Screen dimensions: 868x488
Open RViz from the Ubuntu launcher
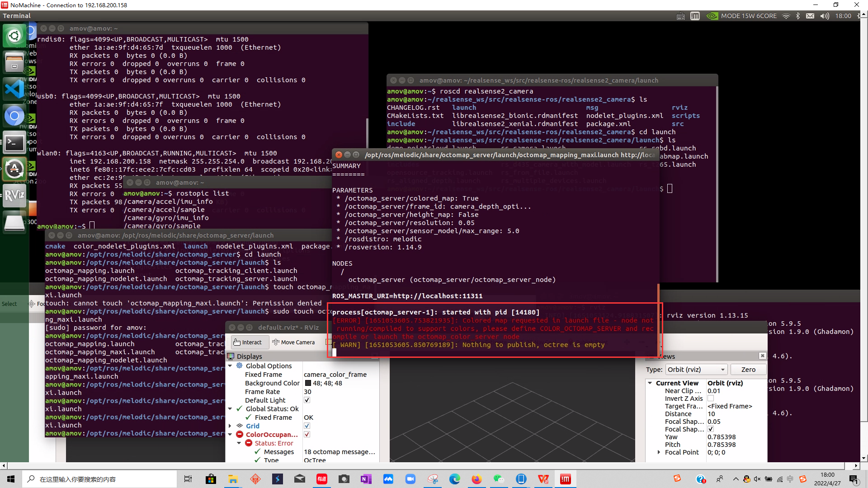click(x=14, y=195)
